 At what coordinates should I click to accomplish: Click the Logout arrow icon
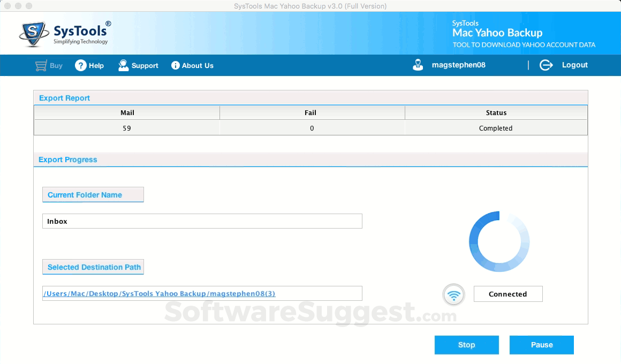click(x=546, y=65)
